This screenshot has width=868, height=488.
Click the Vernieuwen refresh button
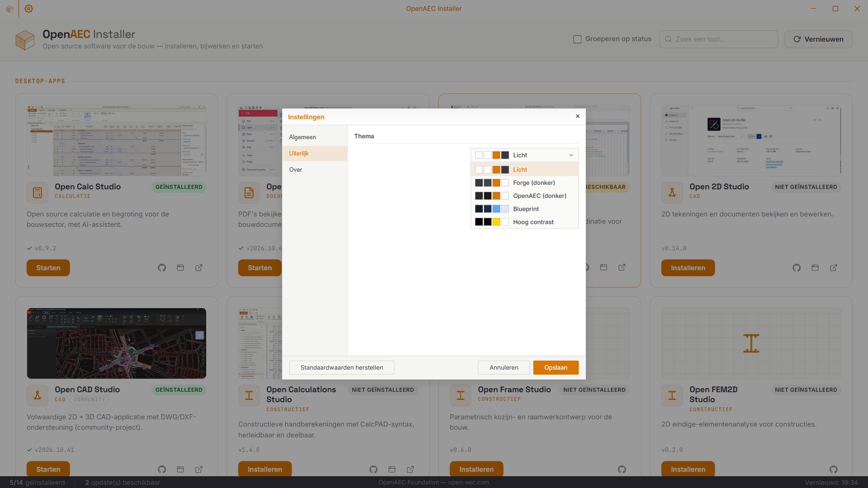click(x=818, y=39)
